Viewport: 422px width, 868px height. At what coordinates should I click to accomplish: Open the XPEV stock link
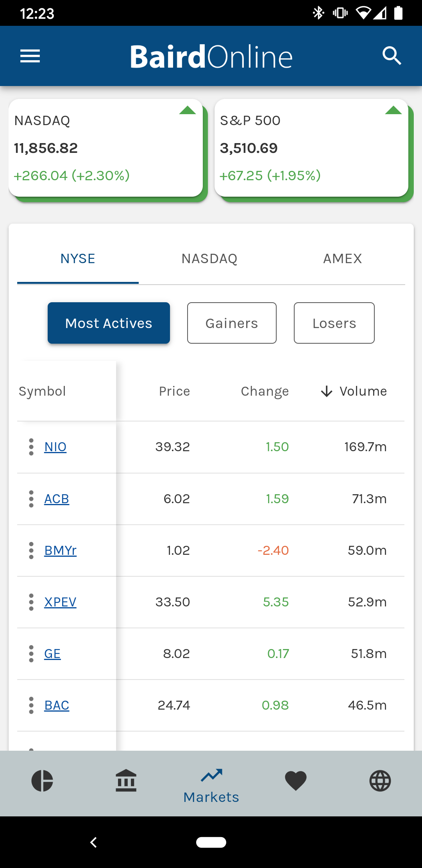coord(61,602)
